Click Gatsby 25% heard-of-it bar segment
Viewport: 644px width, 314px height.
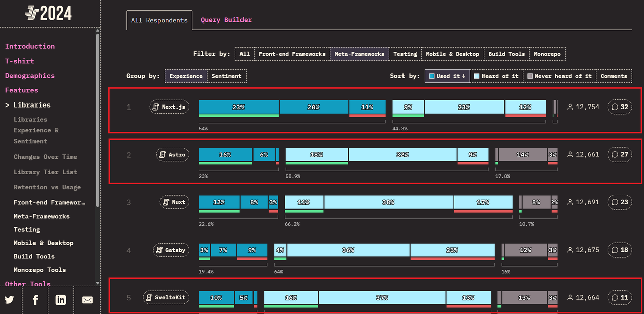click(x=452, y=250)
